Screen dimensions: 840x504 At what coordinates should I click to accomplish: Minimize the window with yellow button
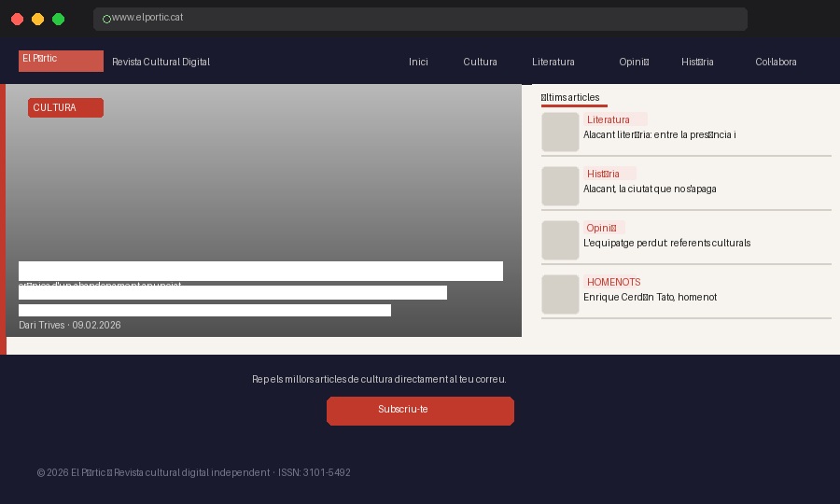coord(37,20)
